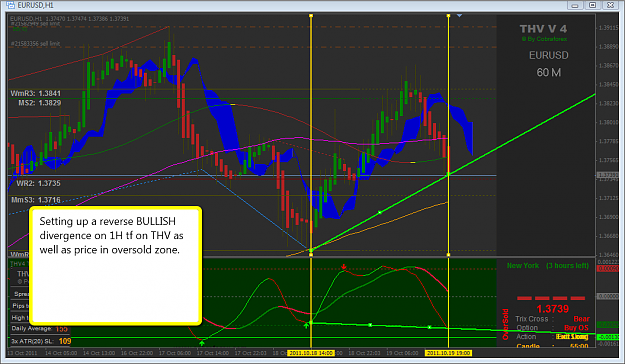This screenshot has height=364, width=625.
Task: Click the current price marker on the price scale
Action: [x=607, y=175]
